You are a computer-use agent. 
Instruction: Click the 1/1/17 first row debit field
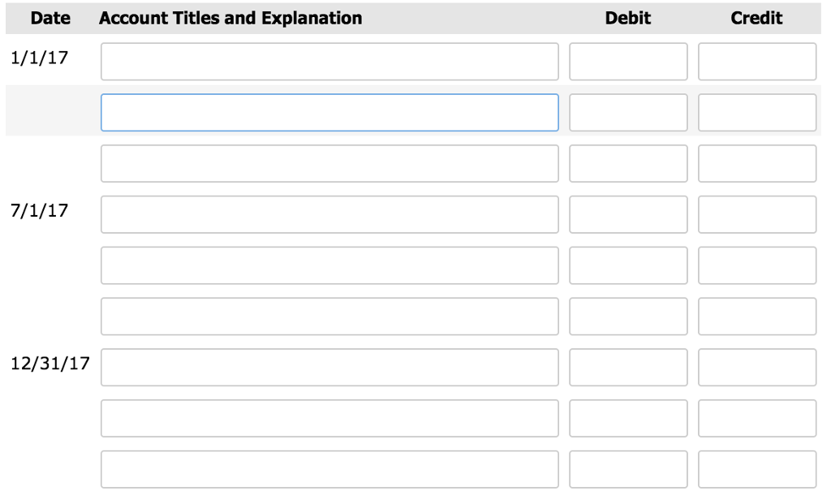tap(628, 62)
